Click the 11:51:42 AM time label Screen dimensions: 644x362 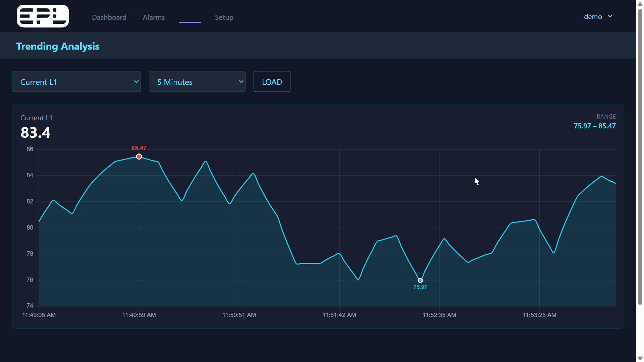(339, 315)
